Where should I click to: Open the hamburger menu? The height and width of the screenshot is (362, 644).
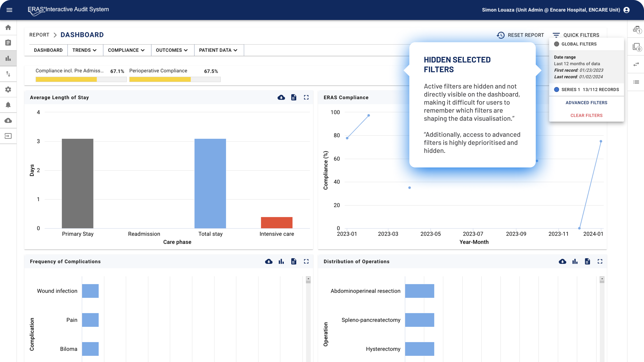9,10
